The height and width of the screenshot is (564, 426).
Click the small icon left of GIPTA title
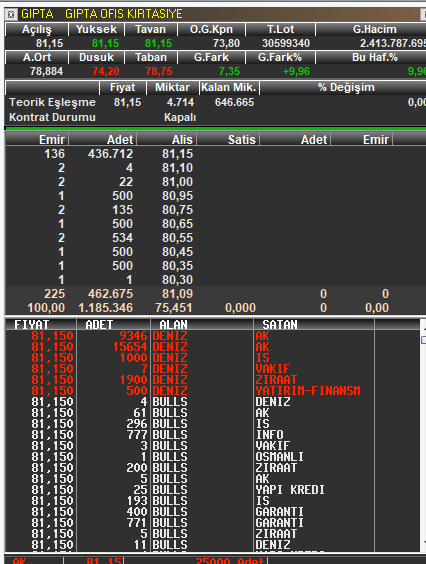[11, 14]
